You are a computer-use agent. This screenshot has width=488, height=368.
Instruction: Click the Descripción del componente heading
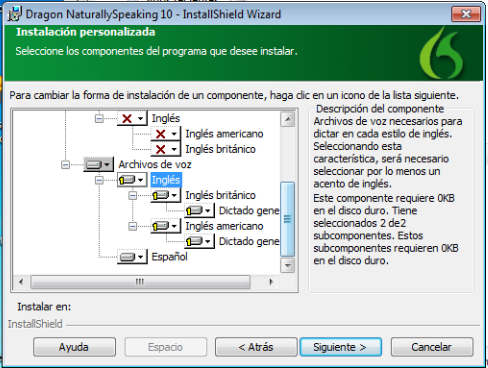(380, 109)
